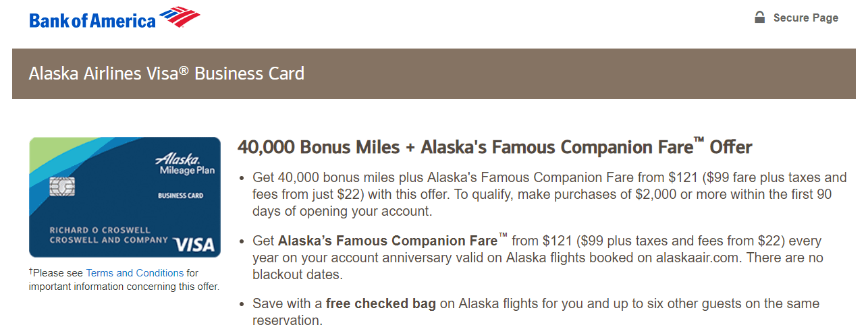Click the important information footnote under the card

pos(124,280)
